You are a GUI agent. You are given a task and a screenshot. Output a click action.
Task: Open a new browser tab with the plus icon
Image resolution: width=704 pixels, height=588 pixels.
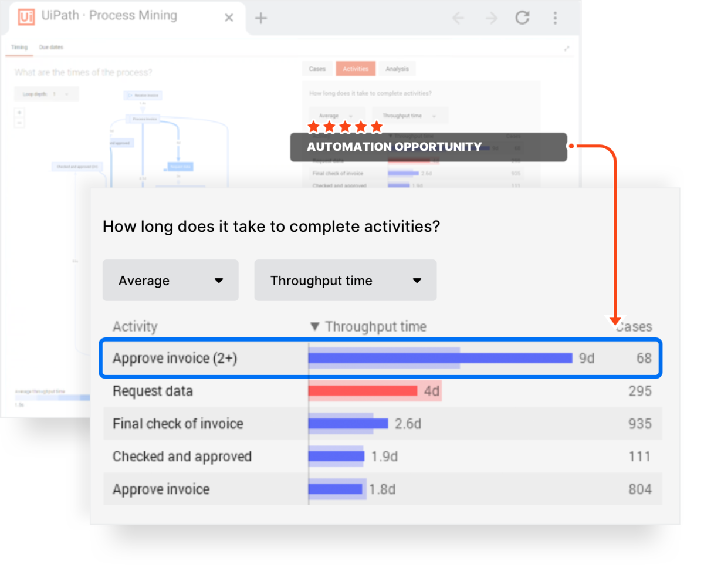point(260,18)
